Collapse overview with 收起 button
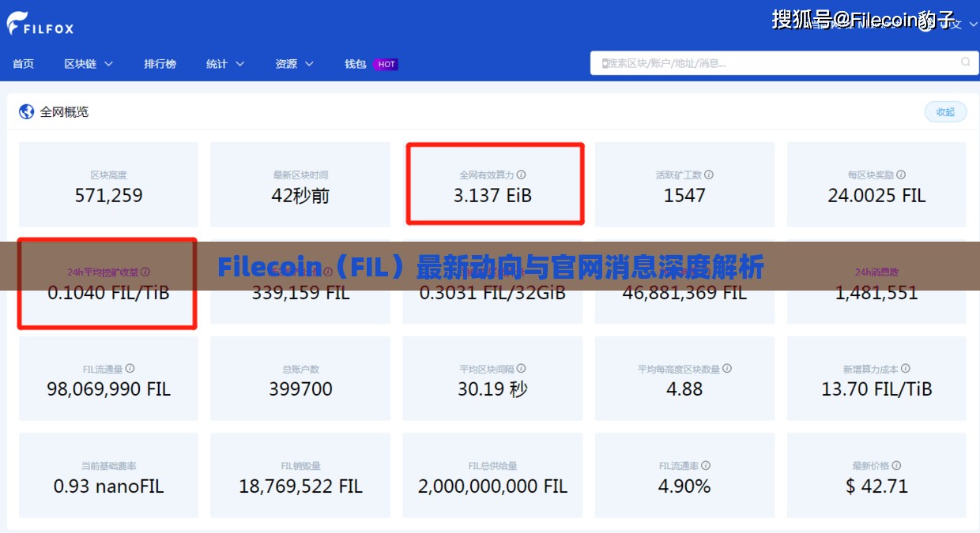980x533 pixels. (945, 112)
